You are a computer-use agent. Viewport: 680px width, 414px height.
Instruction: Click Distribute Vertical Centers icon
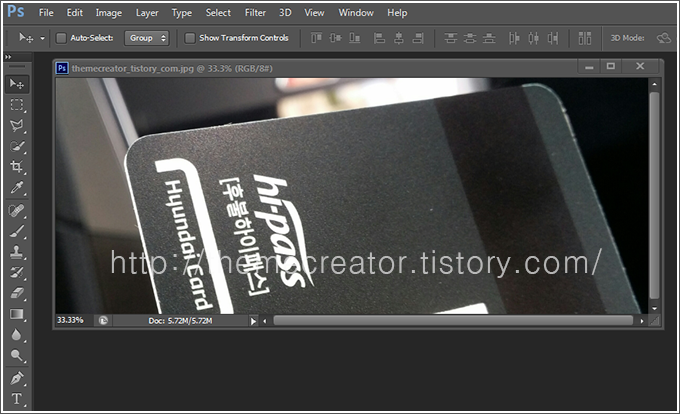coord(470,38)
